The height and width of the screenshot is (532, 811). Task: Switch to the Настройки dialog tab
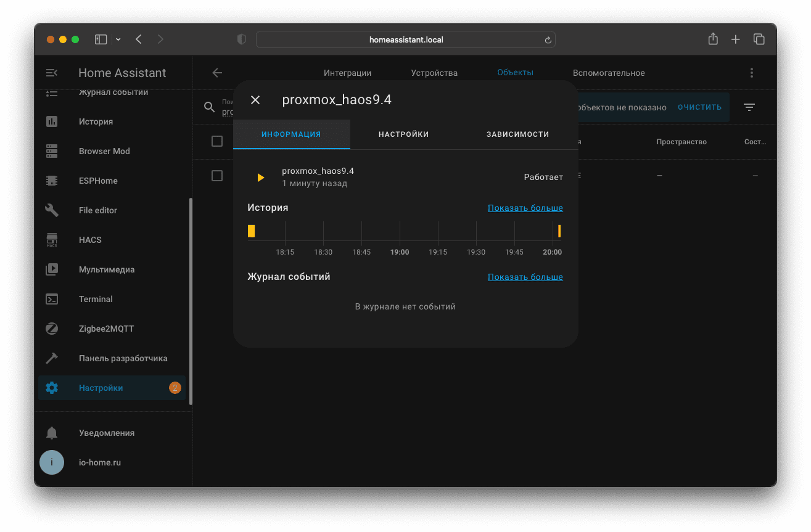pyautogui.click(x=403, y=134)
